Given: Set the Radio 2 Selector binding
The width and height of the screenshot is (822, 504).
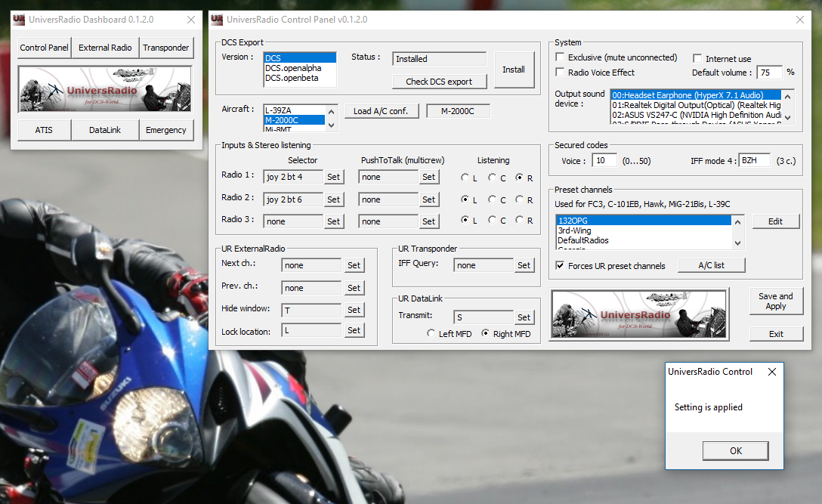Looking at the screenshot, I should (x=334, y=199).
